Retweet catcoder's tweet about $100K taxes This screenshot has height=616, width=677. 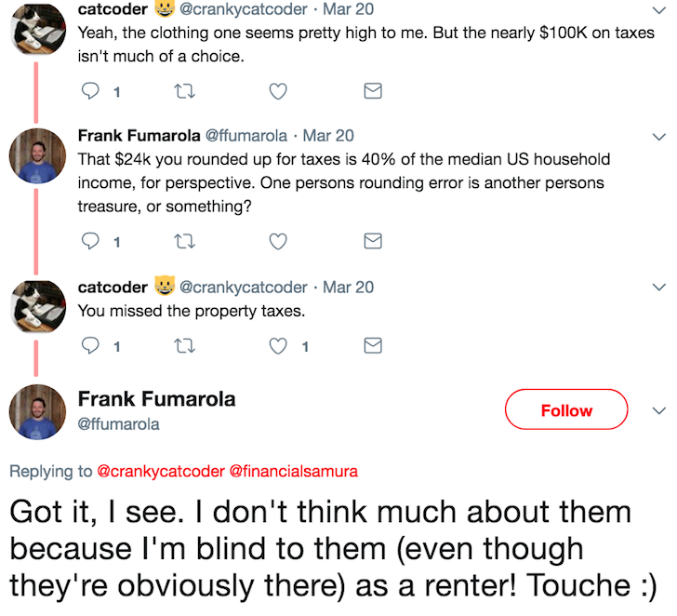[x=184, y=91]
